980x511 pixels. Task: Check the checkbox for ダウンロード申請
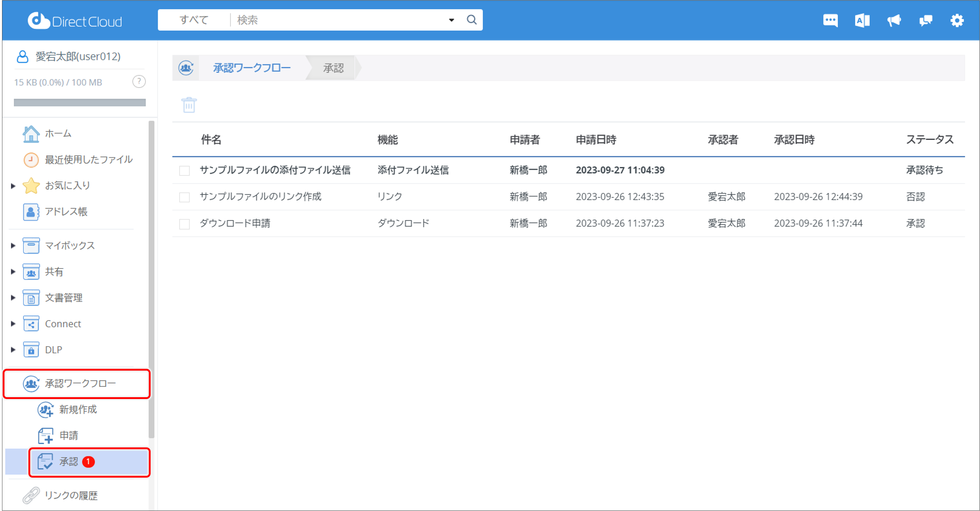click(185, 224)
